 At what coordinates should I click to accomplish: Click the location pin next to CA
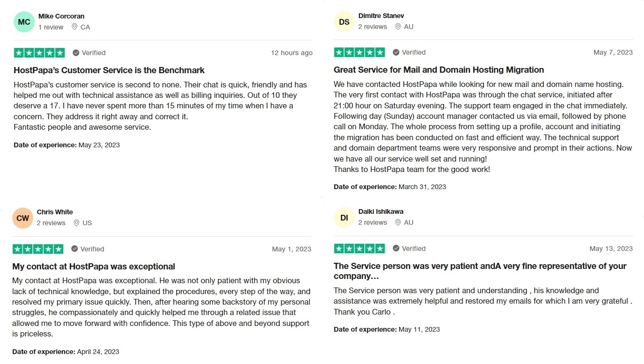(x=75, y=27)
